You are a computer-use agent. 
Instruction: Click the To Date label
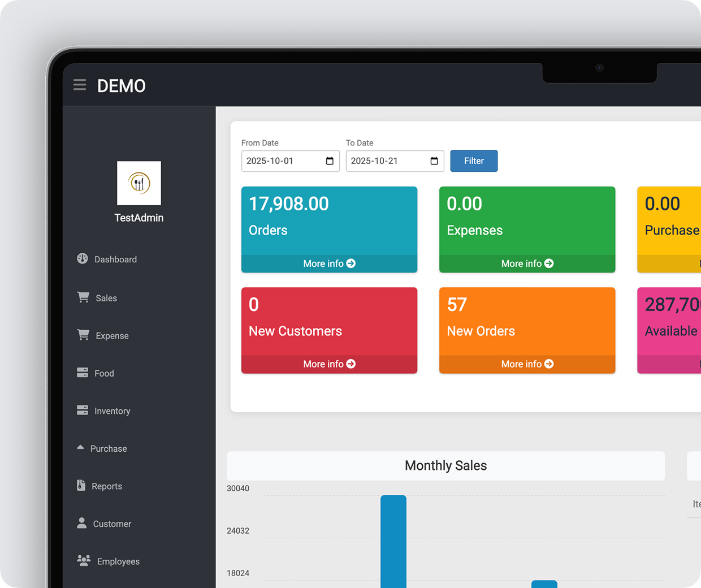(360, 143)
